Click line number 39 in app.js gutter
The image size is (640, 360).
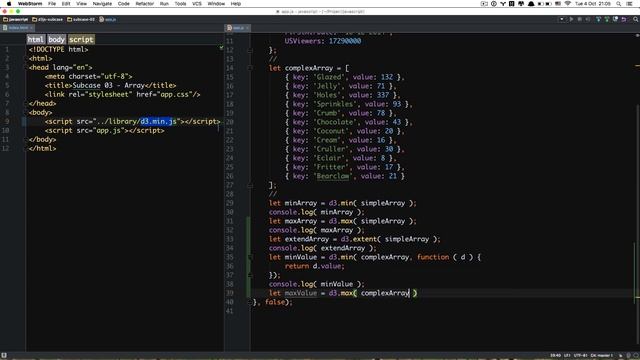click(230, 293)
